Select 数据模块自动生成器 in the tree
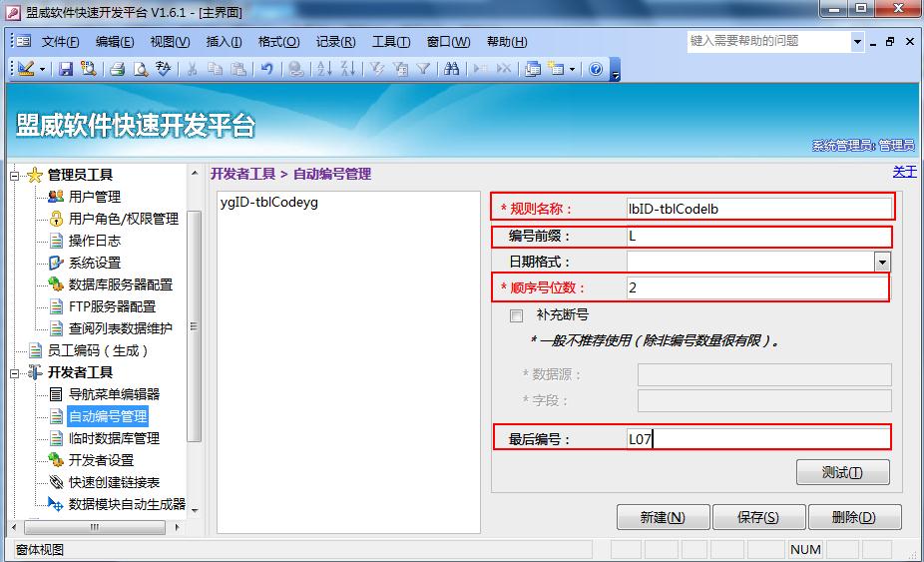Image resolution: width=924 pixels, height=562 pixels. 127,504
